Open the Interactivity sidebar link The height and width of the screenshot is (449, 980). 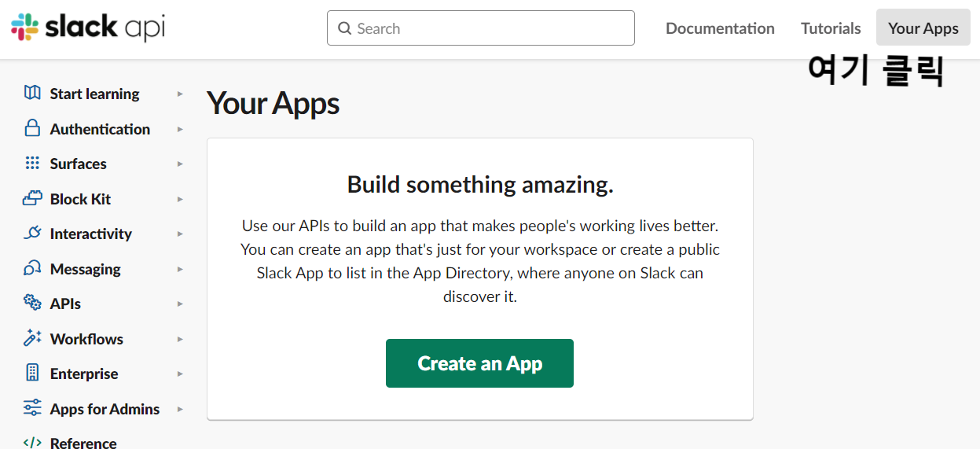(90, 234)
